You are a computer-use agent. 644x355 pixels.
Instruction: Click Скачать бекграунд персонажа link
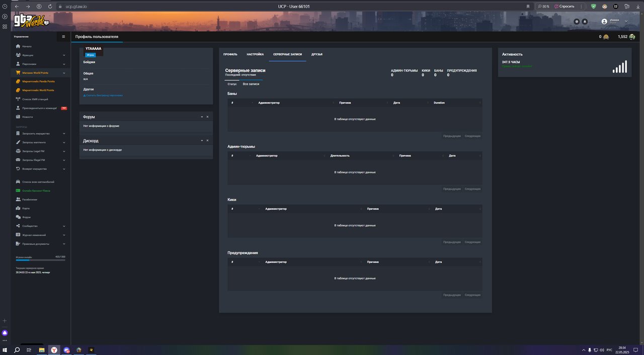(x=104, y=95)
